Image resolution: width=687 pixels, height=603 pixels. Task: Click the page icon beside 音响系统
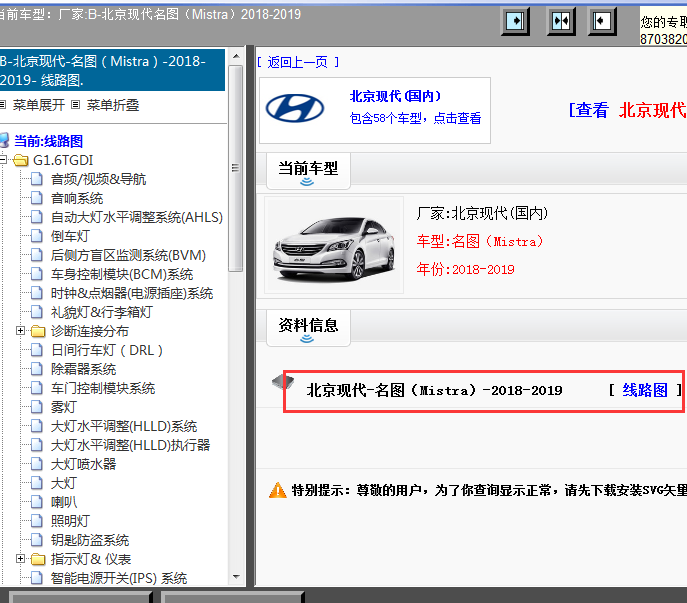37,198
